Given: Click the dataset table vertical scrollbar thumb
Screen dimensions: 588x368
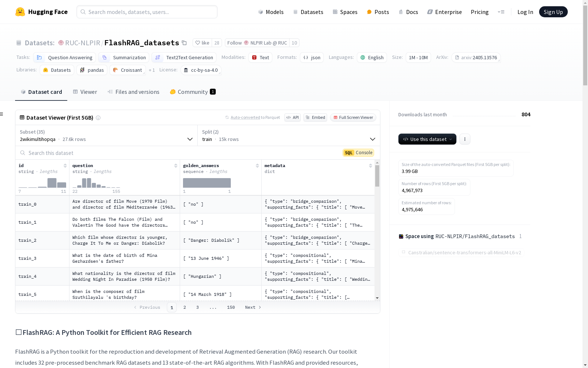Looking at the screenshot, I should [377, 176].
